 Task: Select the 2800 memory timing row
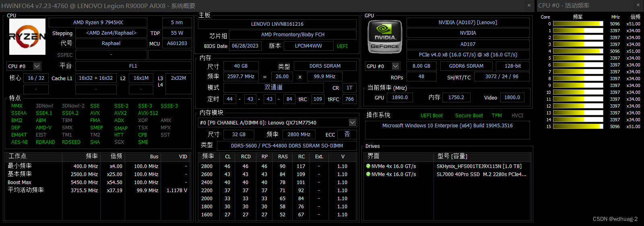[x=278, y=166]
